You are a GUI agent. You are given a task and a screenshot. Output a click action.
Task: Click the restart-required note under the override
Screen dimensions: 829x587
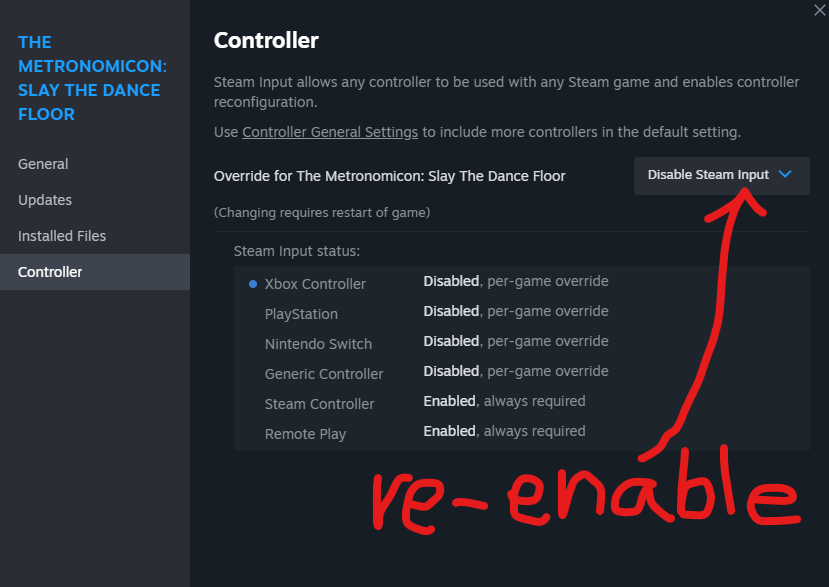pos(322,212)
